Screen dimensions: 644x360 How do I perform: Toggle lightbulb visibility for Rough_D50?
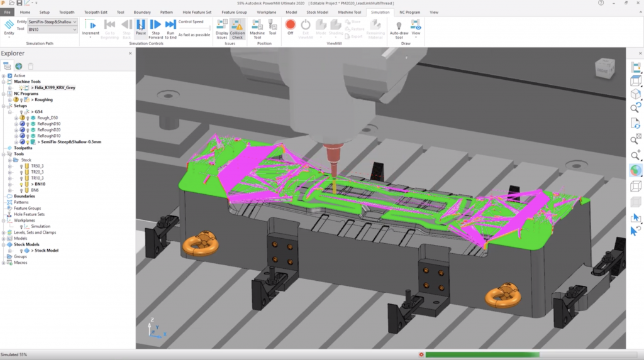[x=28, y=118]
